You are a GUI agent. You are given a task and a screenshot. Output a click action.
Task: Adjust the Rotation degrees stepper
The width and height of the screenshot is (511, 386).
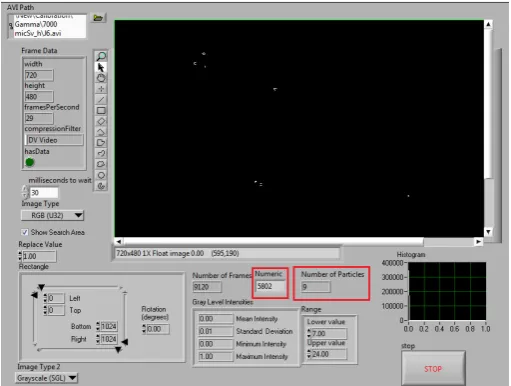click(x=144, y=329)
